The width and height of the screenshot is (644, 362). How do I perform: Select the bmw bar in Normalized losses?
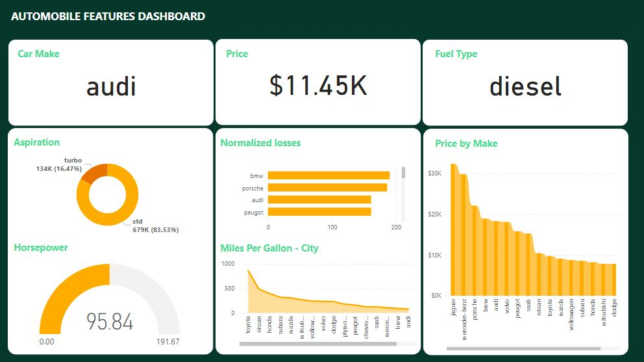coord(328,175)
